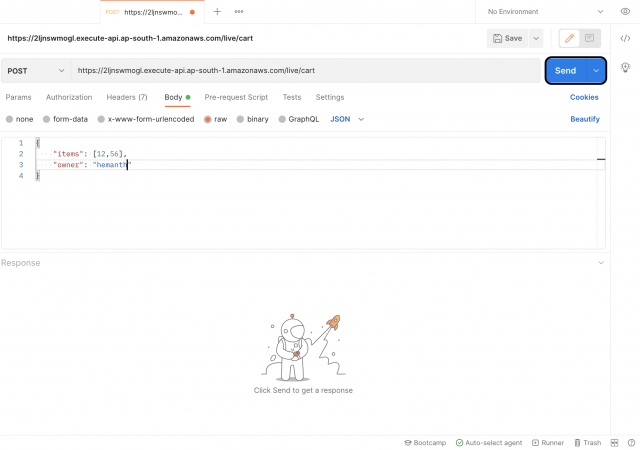Select the binary body type
The image size is (640, 450).
(253, 119)
